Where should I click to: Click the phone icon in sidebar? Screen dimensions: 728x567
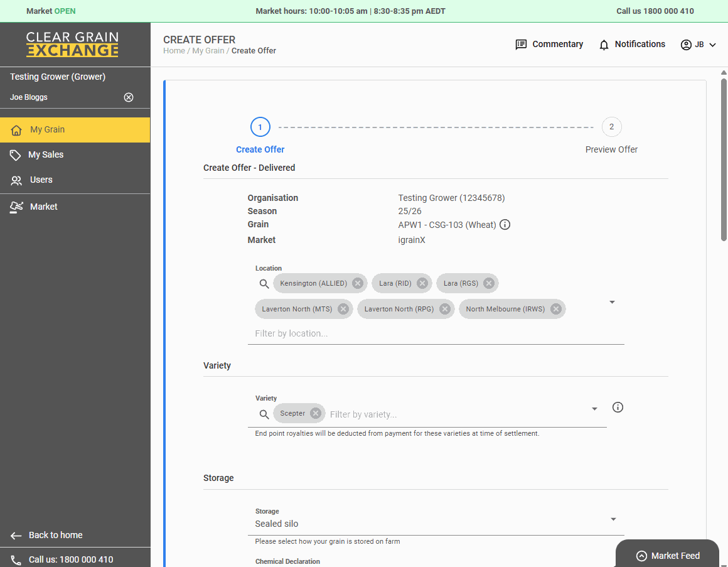pos(16,560)
